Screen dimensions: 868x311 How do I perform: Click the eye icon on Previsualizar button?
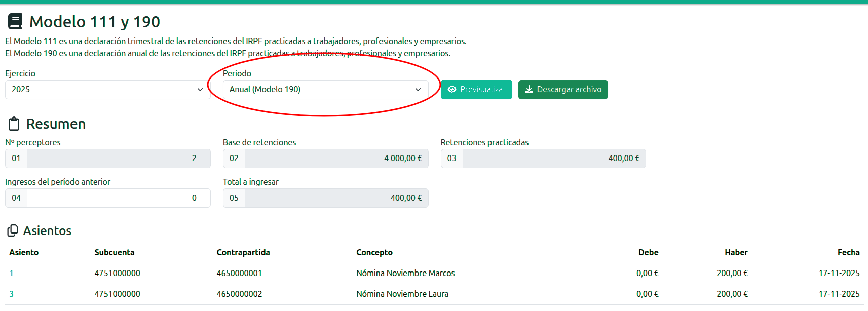click(452, 89)
